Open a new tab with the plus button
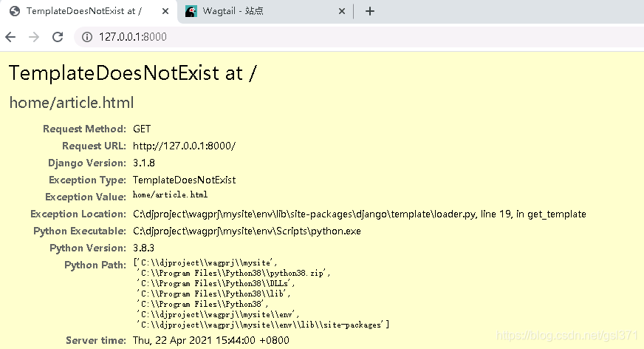This screenshot has height=349, width=644. (x=370, y=11)
